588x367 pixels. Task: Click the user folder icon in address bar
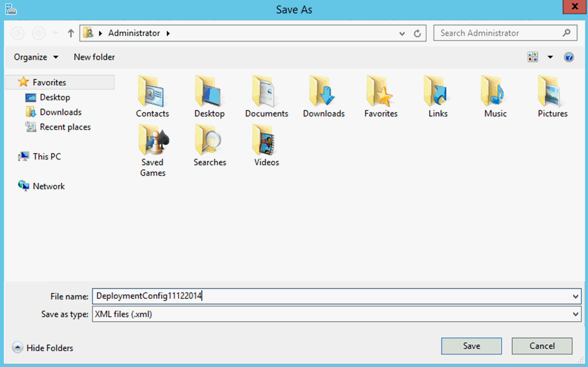88,33
